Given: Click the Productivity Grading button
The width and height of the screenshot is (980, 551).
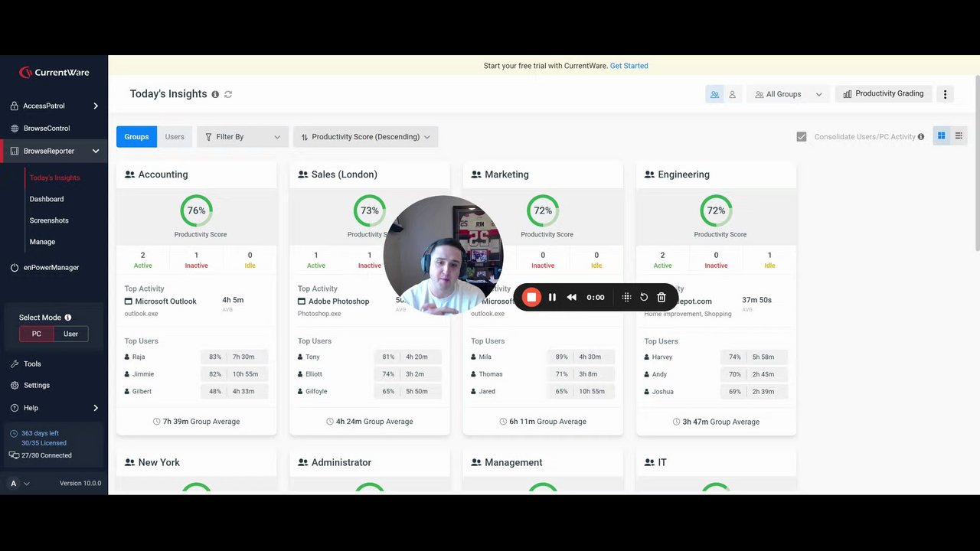Looking at the screenshot, I should 884,94.
